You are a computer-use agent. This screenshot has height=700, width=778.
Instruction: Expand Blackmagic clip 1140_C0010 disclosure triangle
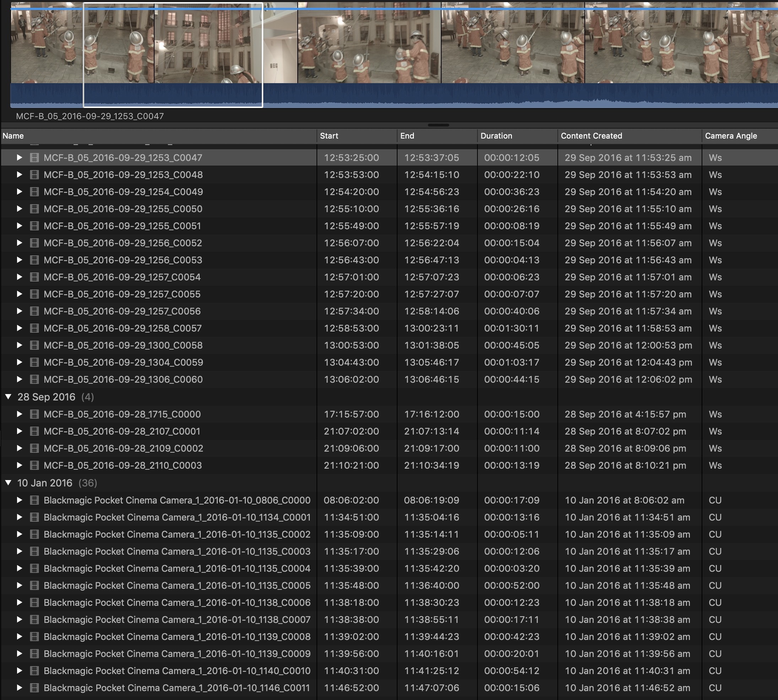point(19,671)
